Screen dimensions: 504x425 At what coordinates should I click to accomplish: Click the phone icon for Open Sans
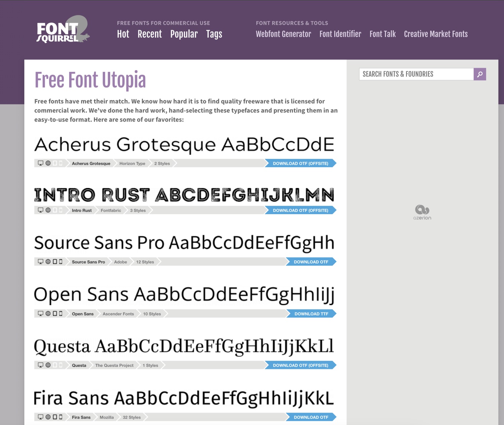coord(61,314)
